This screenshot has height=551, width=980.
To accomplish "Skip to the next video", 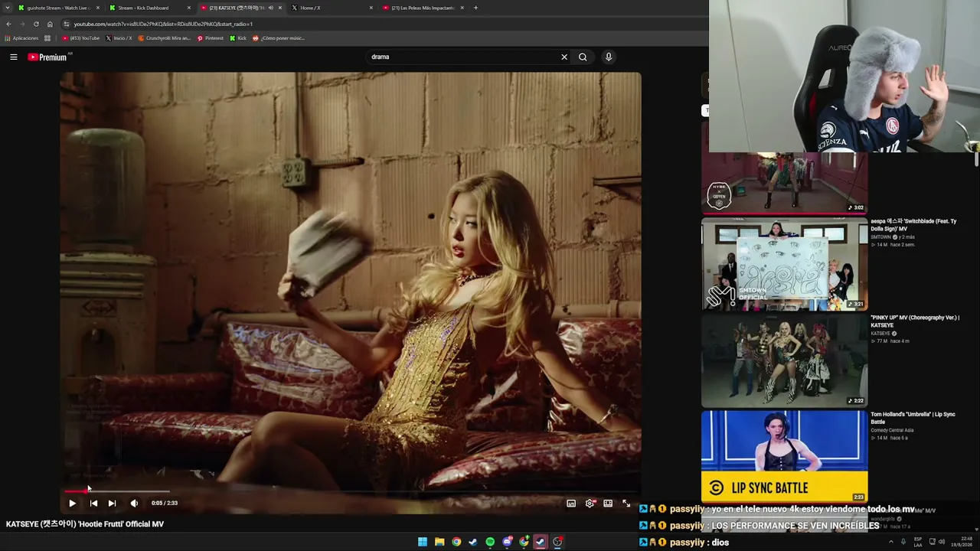I will (x=112, y=503).
